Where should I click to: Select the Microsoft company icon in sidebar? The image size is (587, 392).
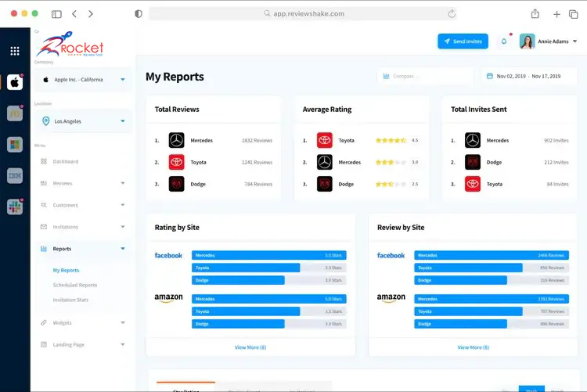pyautogui.click(x=15, y=145)
